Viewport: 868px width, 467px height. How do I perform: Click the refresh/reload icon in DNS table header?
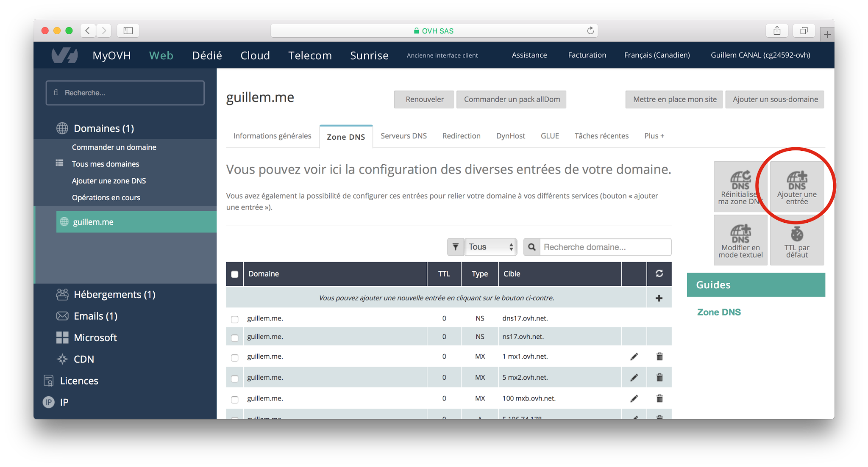659,274
